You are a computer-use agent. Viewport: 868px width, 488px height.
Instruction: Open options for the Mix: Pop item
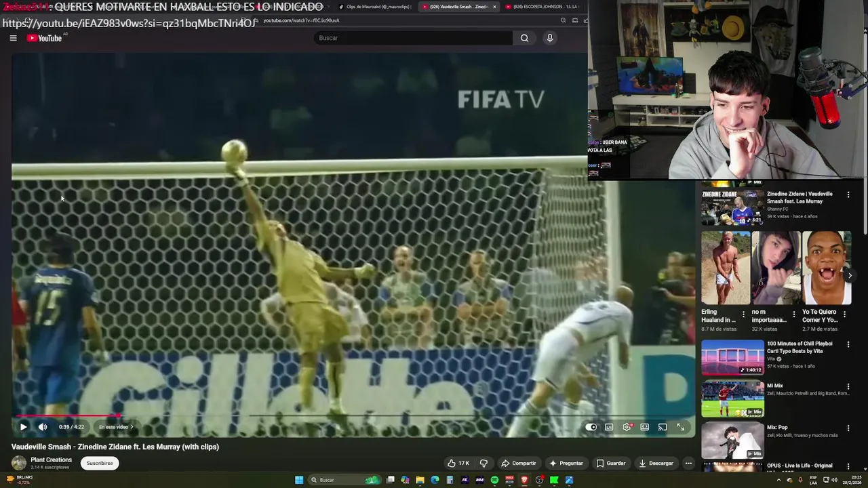[848, 428]
